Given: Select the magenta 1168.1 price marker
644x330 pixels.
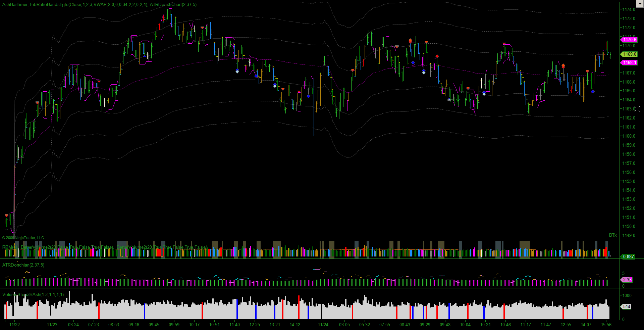Looking at the screenshot, I should click(x=629, y=63).
